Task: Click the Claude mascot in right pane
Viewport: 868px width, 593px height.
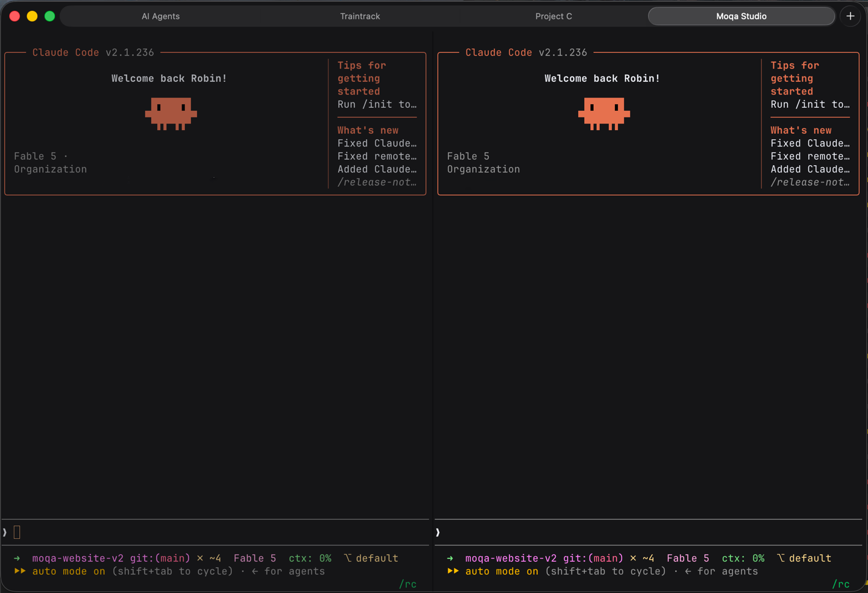Action: [604, 114]
